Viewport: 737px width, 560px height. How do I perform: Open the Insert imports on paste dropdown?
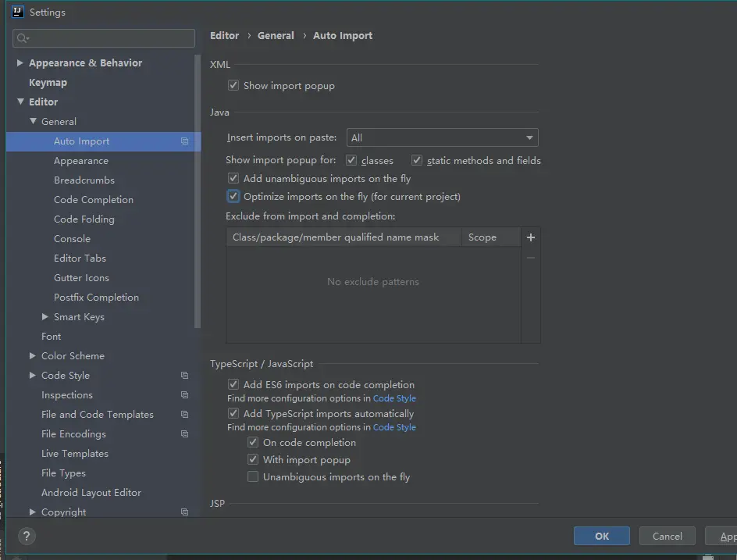click(x=442, y=138)
